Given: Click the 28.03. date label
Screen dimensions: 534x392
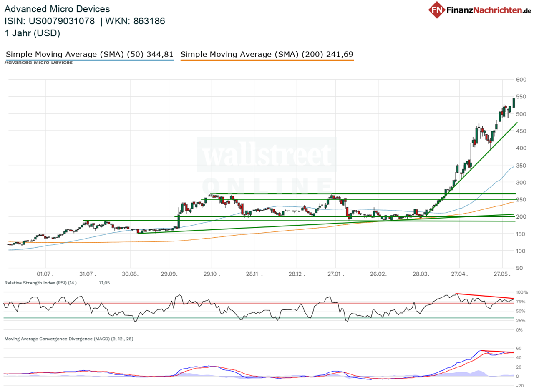Looking at the screenshot, I should point(421,274).
